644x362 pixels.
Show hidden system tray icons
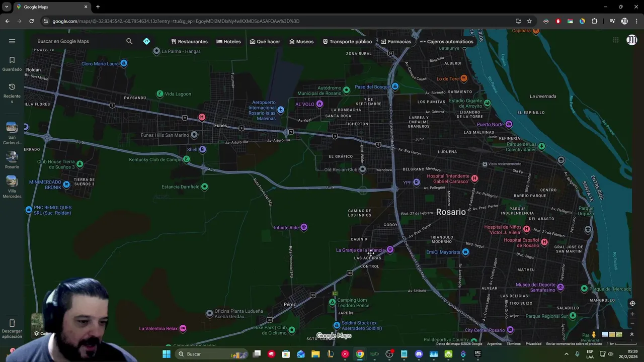click(566, 354)
